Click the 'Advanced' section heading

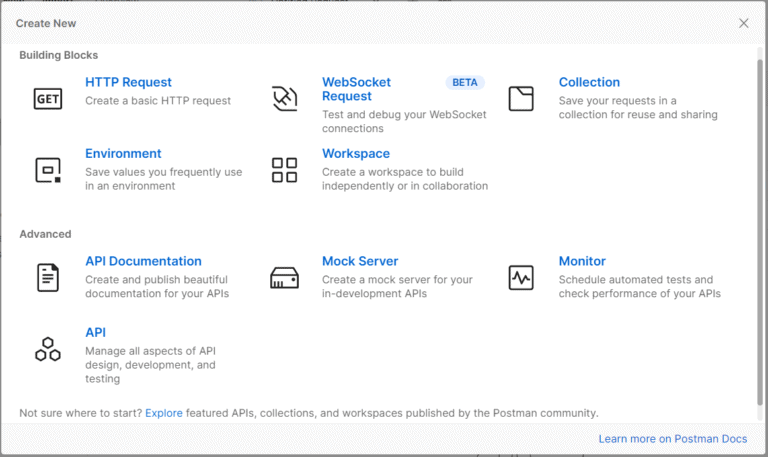(46, 234)
